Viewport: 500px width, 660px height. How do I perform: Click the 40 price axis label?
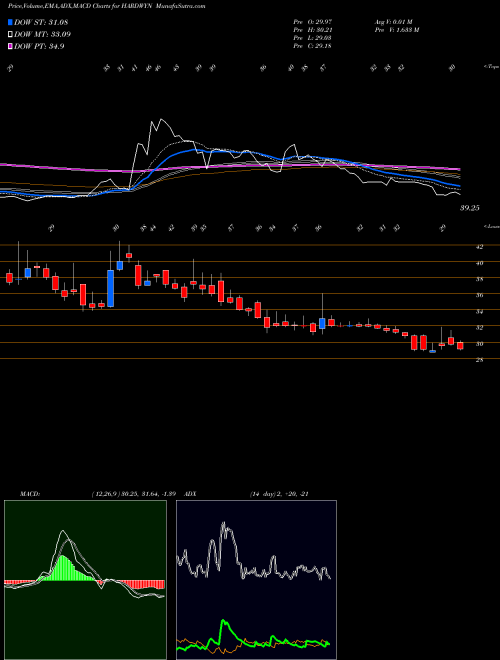tap(479, 263)
